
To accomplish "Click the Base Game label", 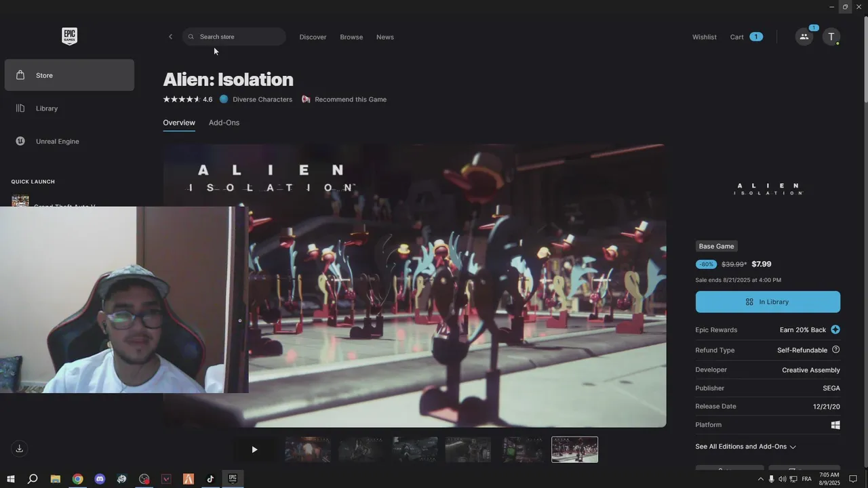I will point(716,246).
